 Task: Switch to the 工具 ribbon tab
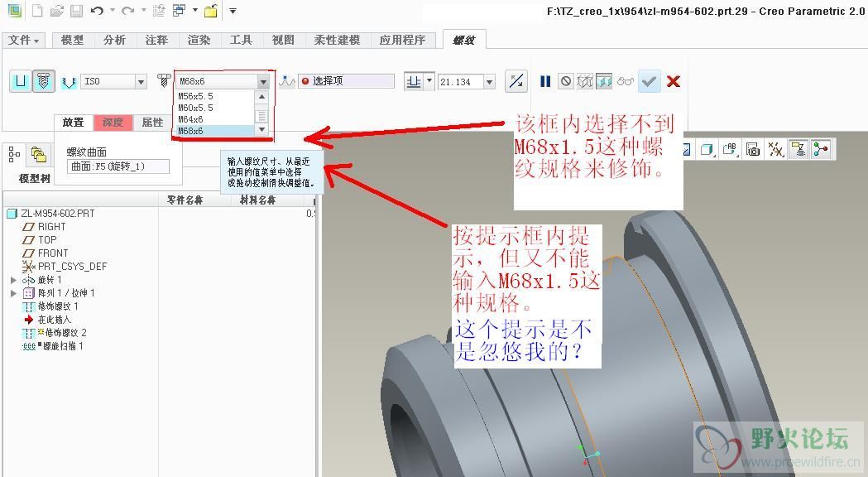(241, 40)
